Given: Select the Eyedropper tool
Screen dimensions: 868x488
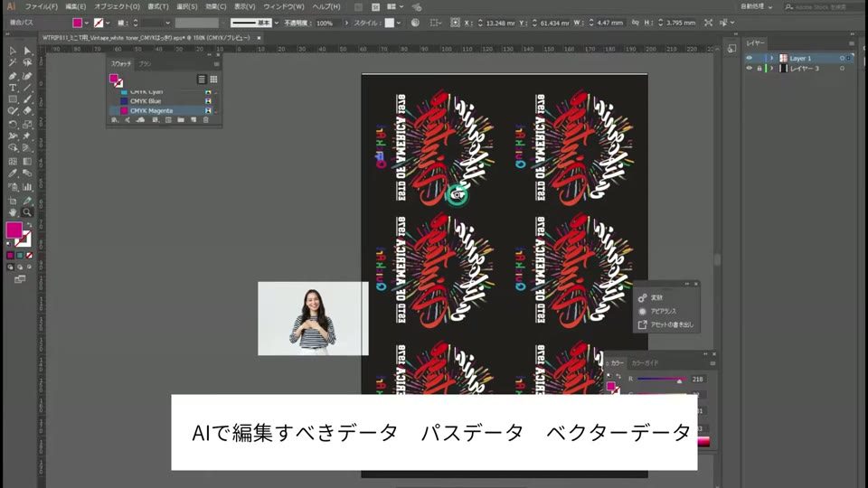Looking at the screenshot, I should pyautogui.click(x=13, y=174).
